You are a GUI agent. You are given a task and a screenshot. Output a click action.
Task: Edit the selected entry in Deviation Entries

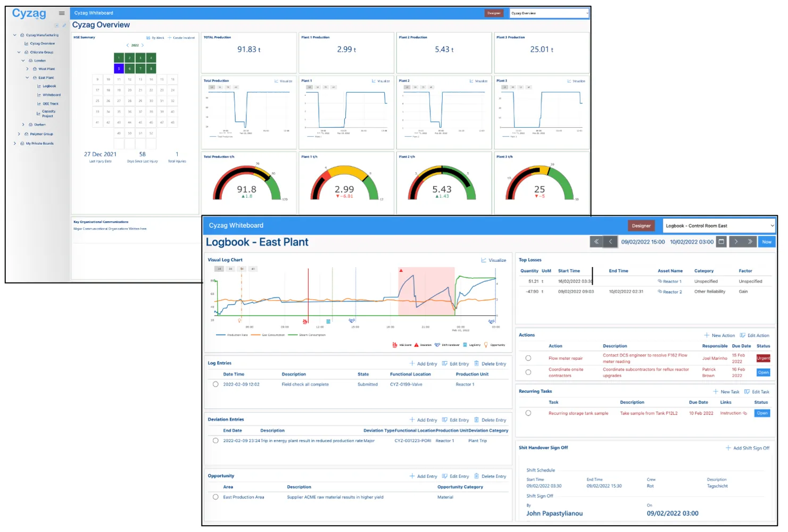pyautogui.click(x=455, y=420)
